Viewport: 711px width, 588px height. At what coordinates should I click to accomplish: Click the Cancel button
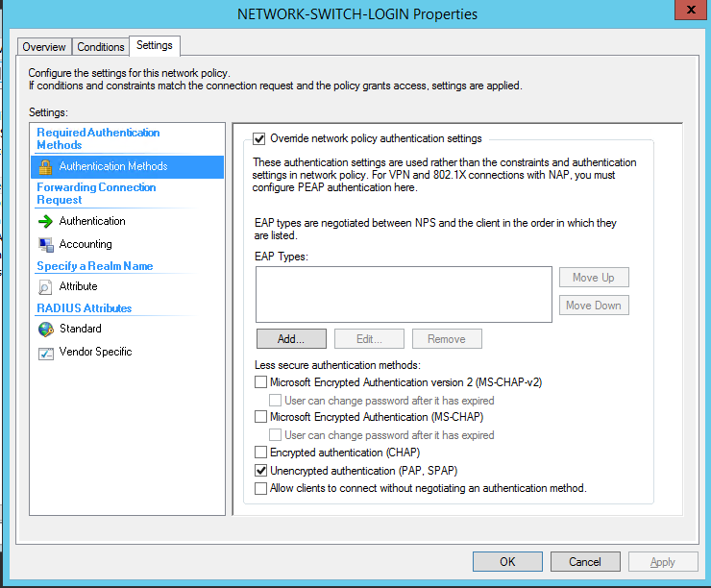pyautogui.click(x=585, y=562)
